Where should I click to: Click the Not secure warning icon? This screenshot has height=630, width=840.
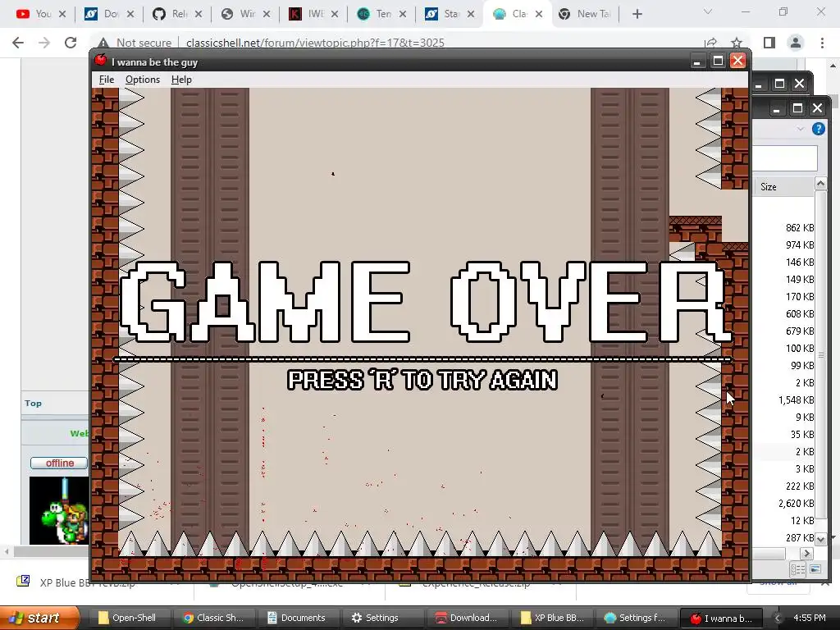click(x=103, y=43)
